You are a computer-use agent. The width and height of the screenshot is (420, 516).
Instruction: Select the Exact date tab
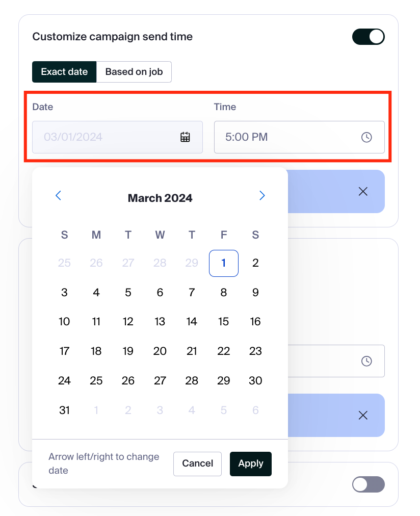(x=64, y=72)
